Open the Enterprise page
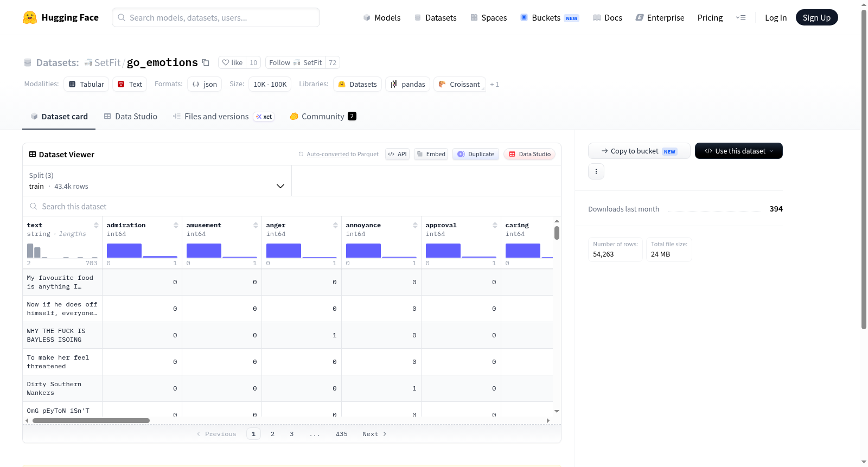This screenshot has height=467, width=868. (660, 17)
